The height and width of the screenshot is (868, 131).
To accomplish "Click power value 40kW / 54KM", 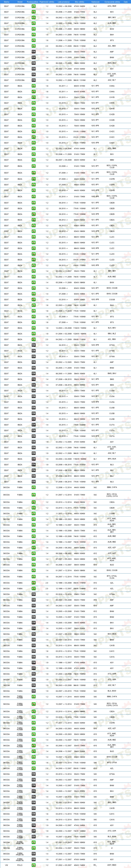I will (x=79, y=865).
